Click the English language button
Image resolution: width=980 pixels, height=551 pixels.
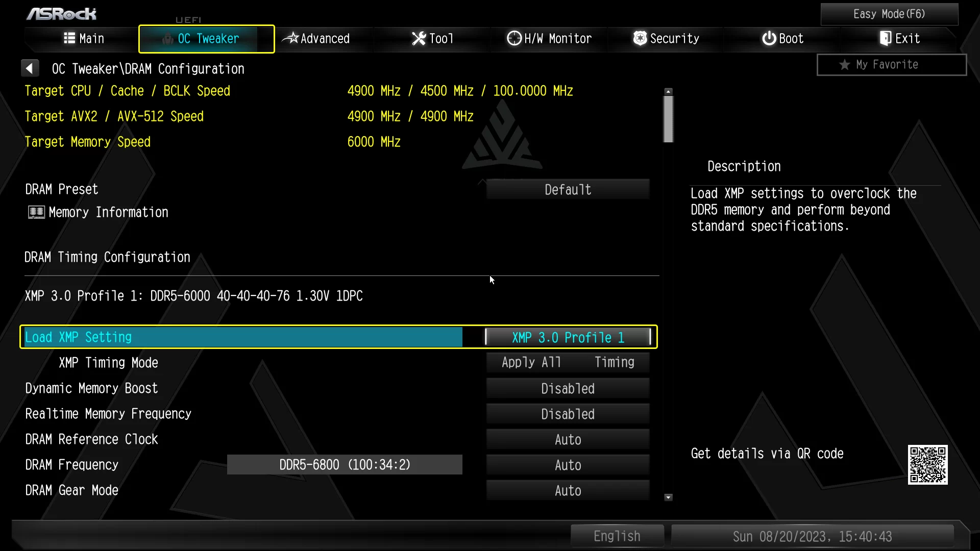point(617,536)
